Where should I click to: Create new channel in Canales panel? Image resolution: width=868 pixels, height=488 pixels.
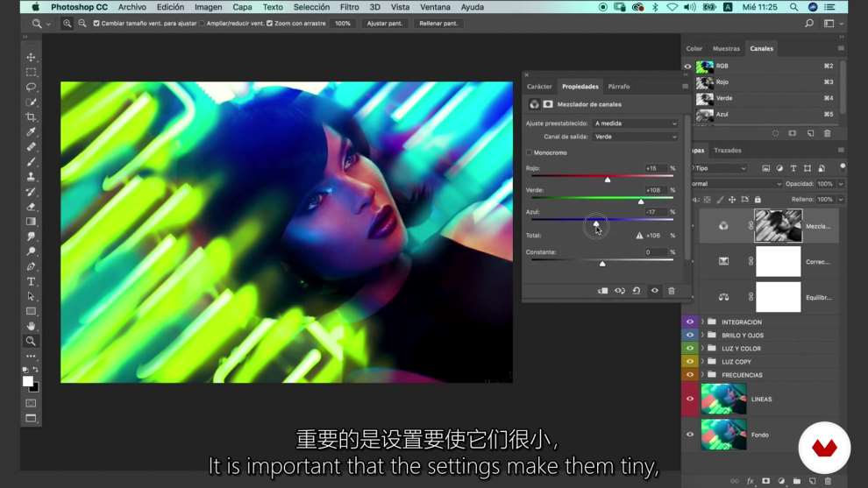pyautogui.click(x=810, y=133)
